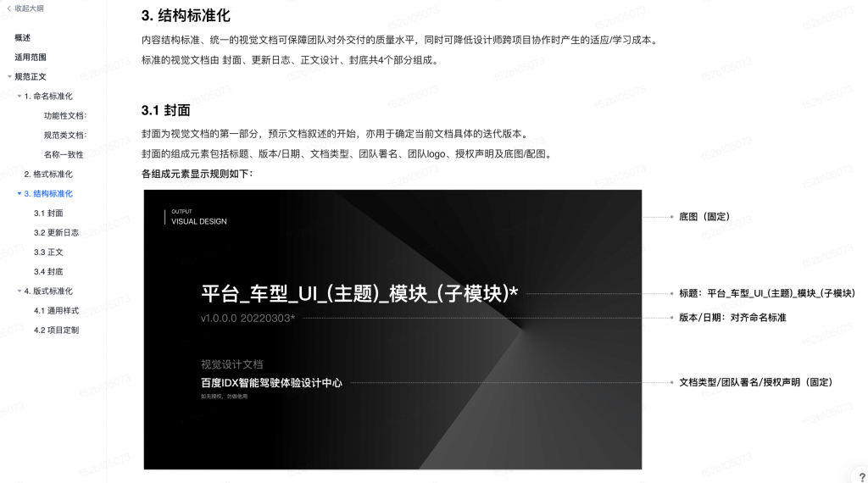Jump to 4. 版式标准化
This screenshot has height=483, width=868.
click(48, 291)
